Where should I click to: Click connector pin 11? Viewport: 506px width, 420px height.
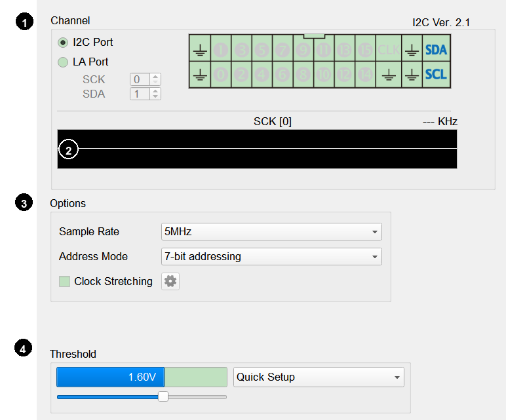[324, 50]
